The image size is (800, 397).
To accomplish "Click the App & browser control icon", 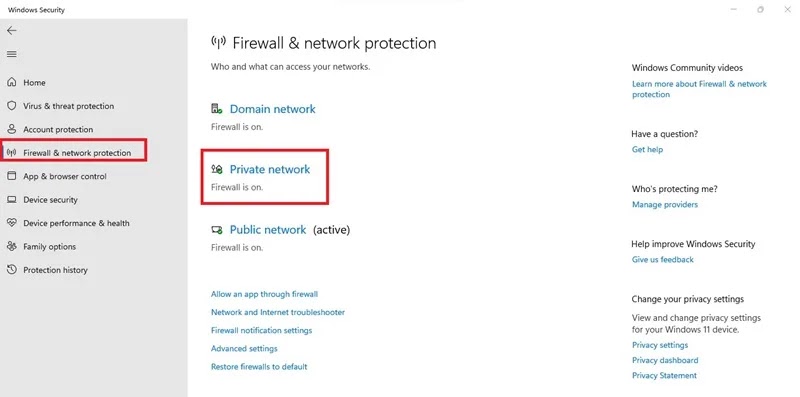I will tap(12, 176).
